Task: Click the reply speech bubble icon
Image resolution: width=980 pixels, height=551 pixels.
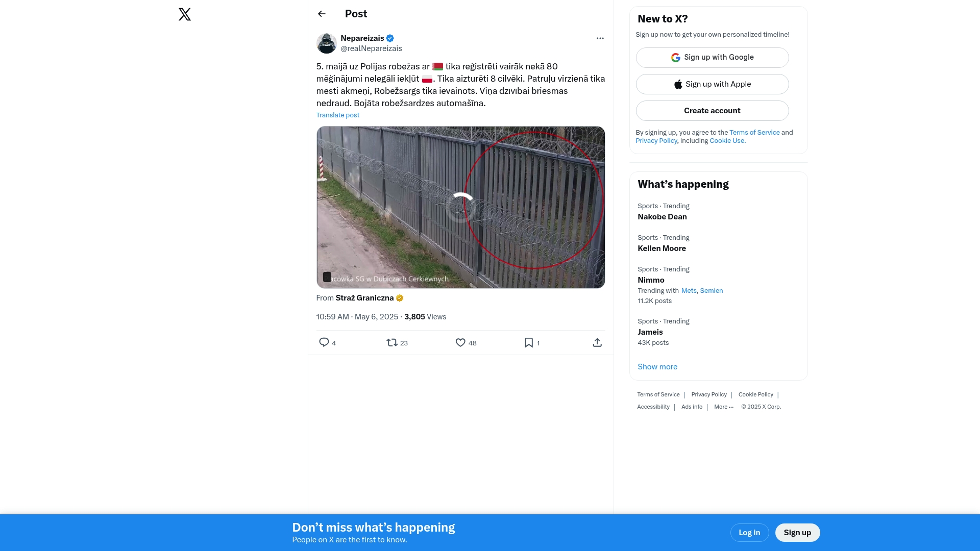Action: tap(324, 342)
